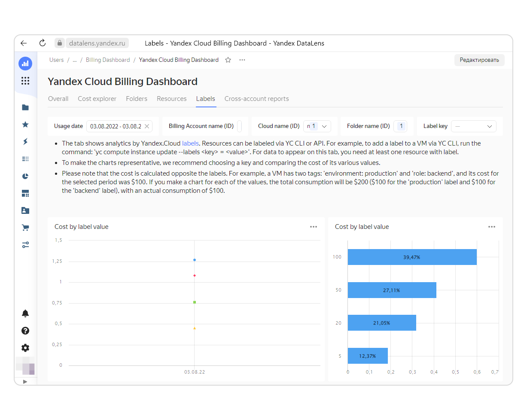The width and height of the screenshot is (527, 420).
Task: Open favorites star in sidebar
Action: click(x=25, y=125)
